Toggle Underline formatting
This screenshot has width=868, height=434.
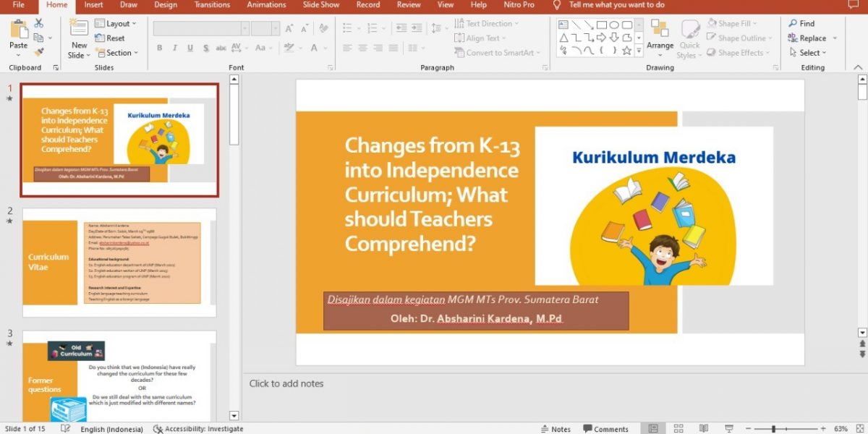190,48
